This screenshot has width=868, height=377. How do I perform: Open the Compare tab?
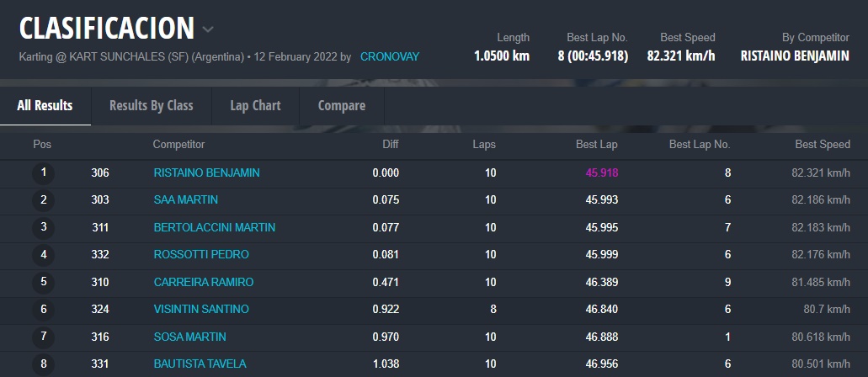[341, 105]
